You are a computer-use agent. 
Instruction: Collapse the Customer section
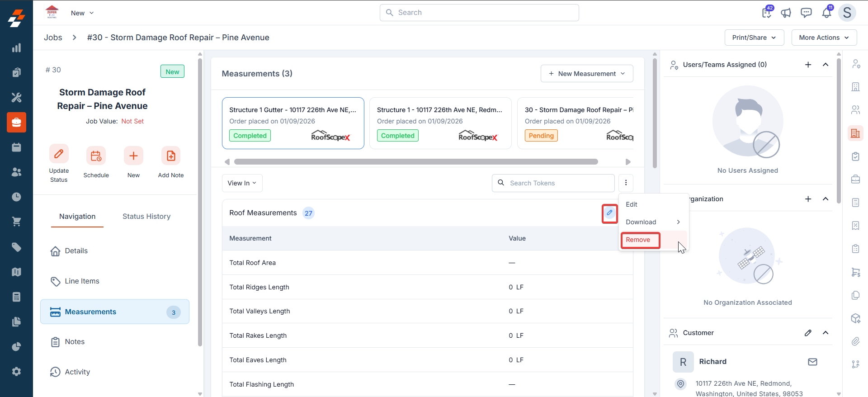(826, 333)
